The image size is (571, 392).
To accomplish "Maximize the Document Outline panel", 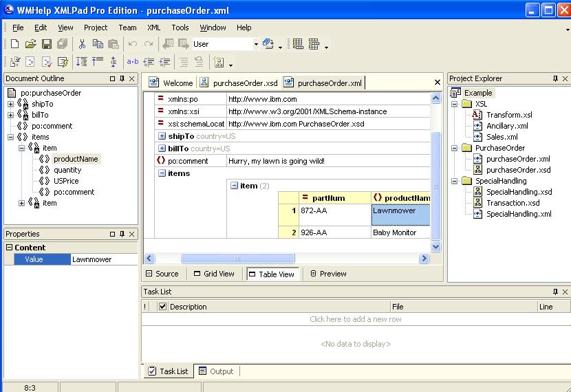I will pos(113,78).
